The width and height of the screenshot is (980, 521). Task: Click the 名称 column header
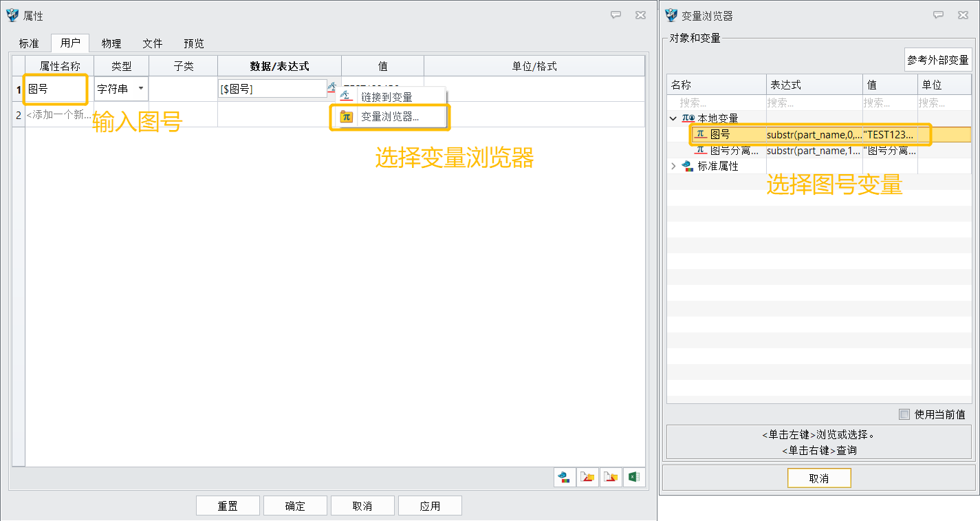point(717,85)
